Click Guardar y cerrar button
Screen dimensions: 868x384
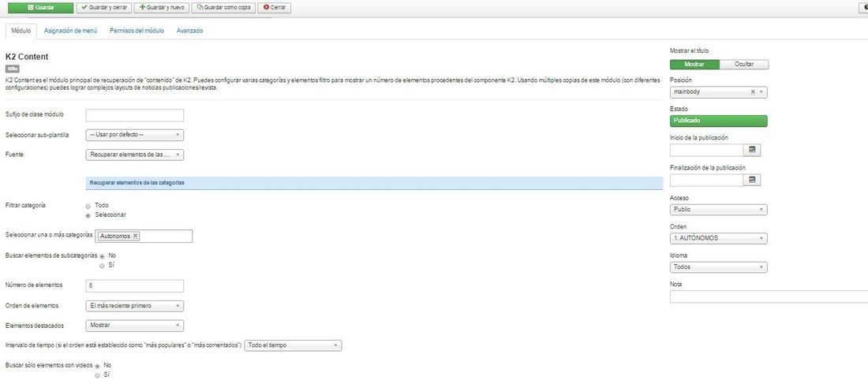click(x=104, y=8)
